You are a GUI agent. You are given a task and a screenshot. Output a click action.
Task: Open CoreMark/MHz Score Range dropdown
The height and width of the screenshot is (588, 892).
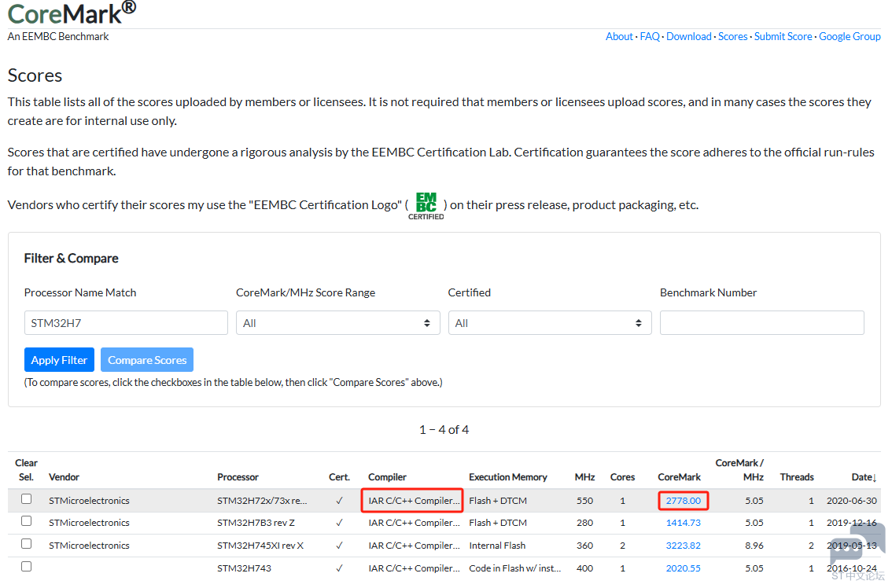point(338,322)
